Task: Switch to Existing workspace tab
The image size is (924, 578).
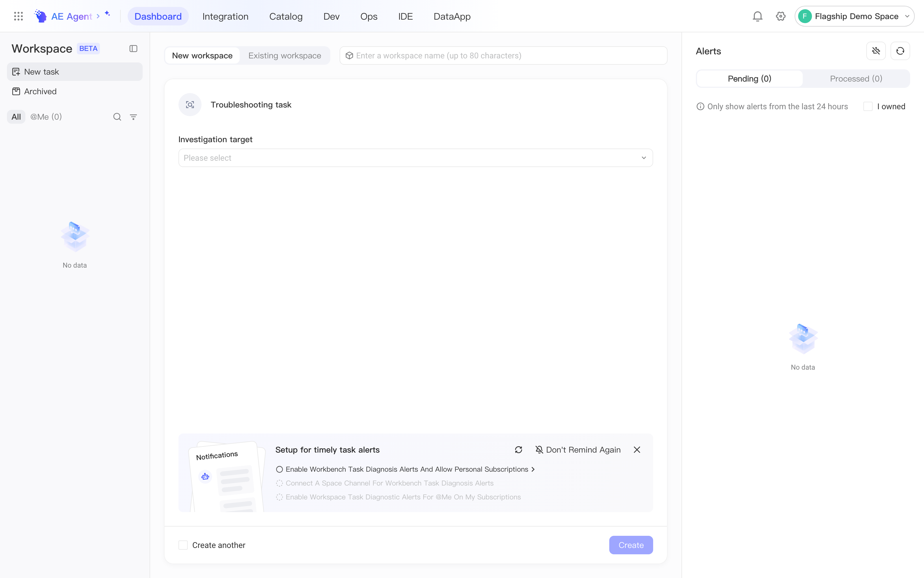Action: pos(284,55)
